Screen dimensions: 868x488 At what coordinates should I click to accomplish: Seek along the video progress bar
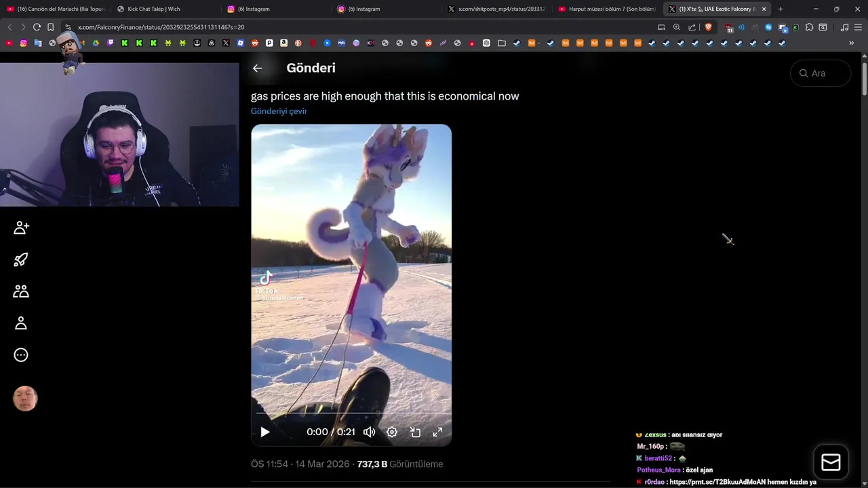(x=351, y=413)
